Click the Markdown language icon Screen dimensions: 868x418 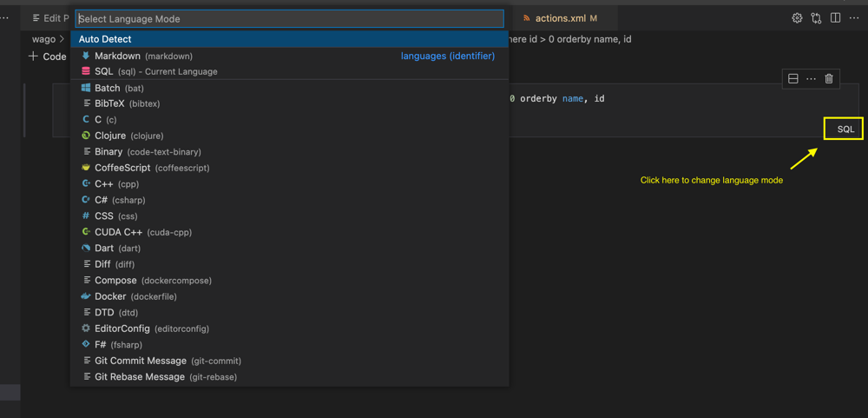pos(86,56)
